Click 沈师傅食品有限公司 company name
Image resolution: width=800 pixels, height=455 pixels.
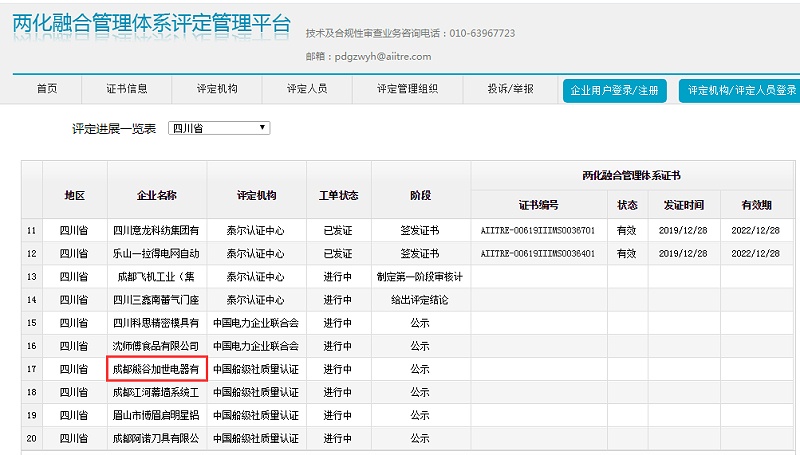point(156,346)
